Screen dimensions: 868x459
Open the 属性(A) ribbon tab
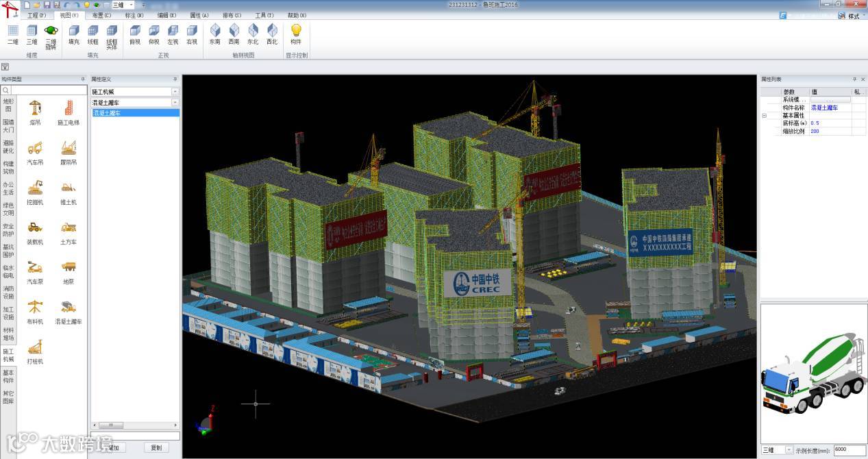[199, 15]
